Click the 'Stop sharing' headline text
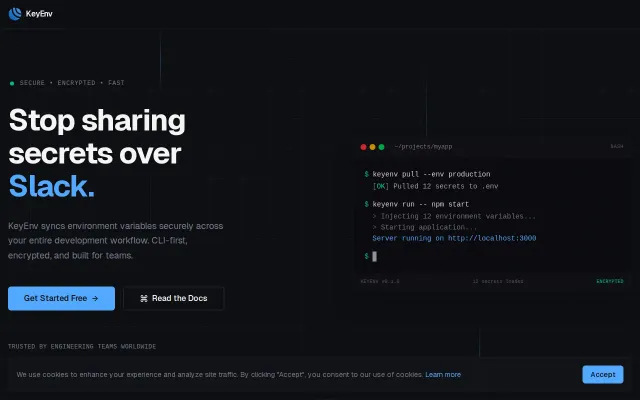Image resolution: width=640 pixels, height=400 pixels. pos(97,120)
